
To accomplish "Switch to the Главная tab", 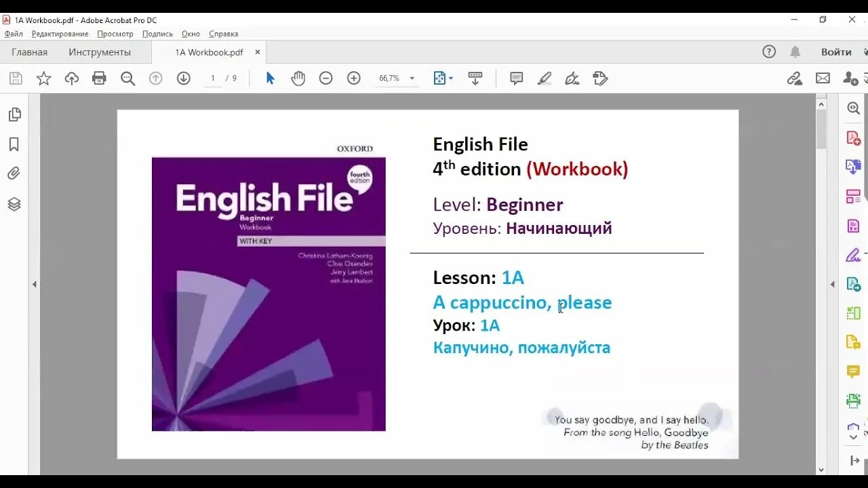I will [29, 52].
